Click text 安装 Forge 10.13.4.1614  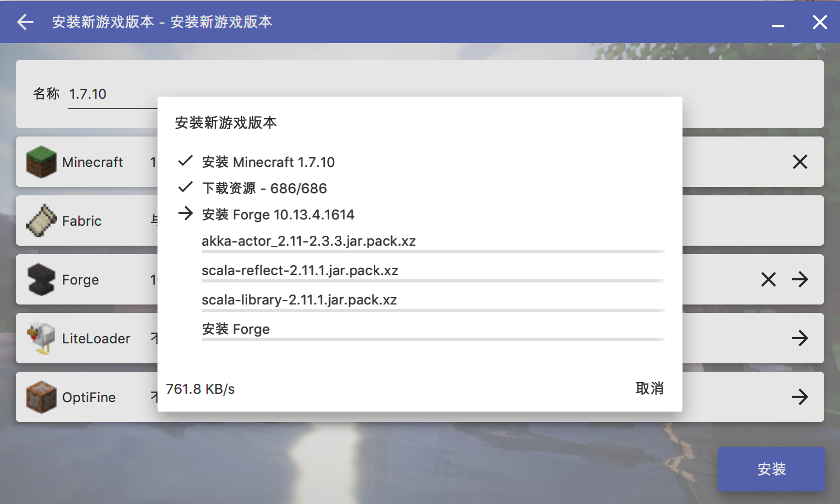coord(278,215)
